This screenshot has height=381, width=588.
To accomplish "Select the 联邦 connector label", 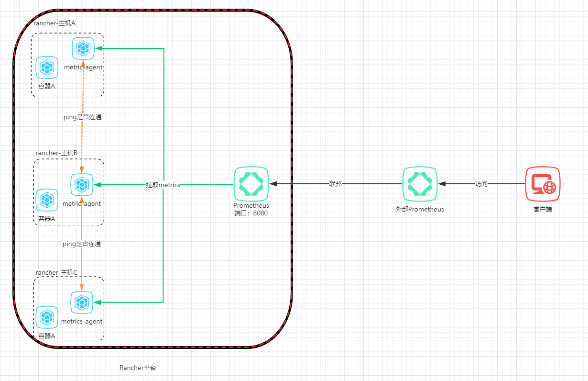I will click(x=336, y=184).
